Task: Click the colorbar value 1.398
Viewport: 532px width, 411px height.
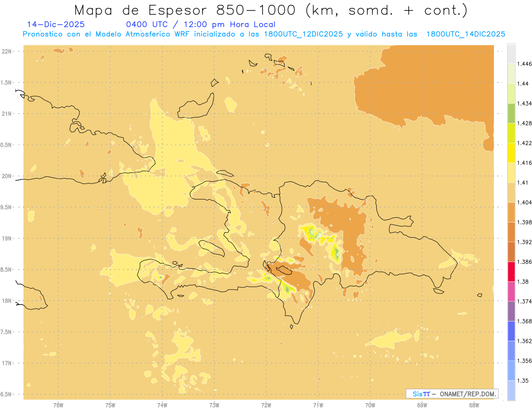Action: pos(524,222)
